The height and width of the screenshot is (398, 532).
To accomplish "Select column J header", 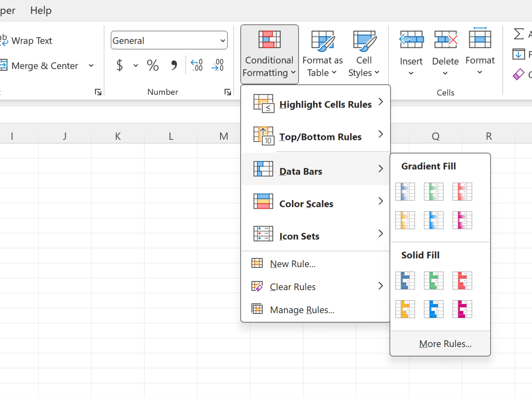I will (x=65, y=136).
